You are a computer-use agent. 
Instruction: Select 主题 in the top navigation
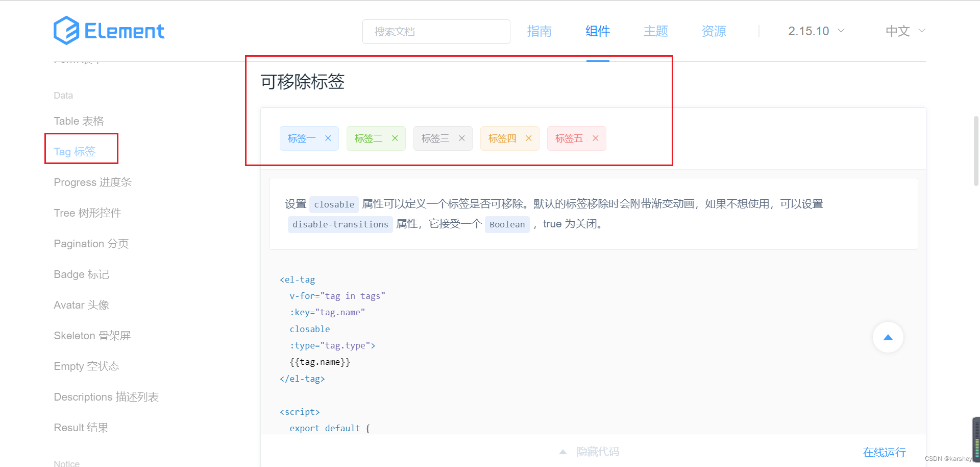[x=655, y=31]
